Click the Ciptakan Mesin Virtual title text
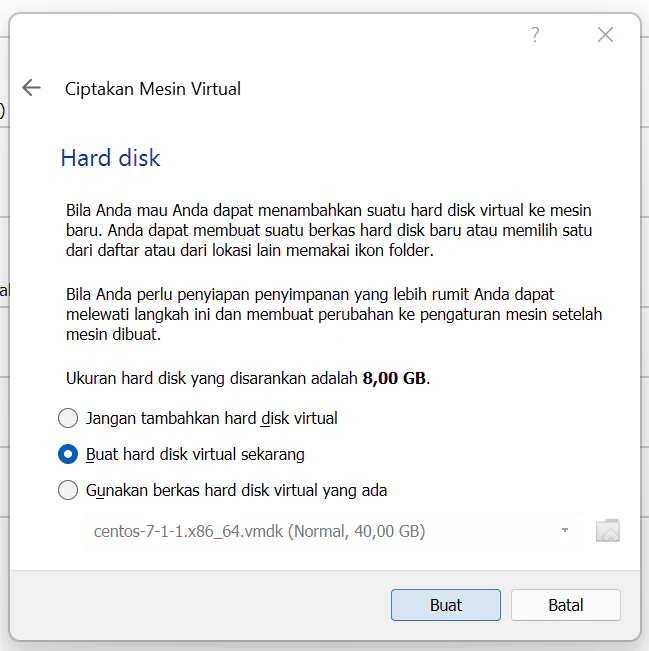 coord(153,89)
